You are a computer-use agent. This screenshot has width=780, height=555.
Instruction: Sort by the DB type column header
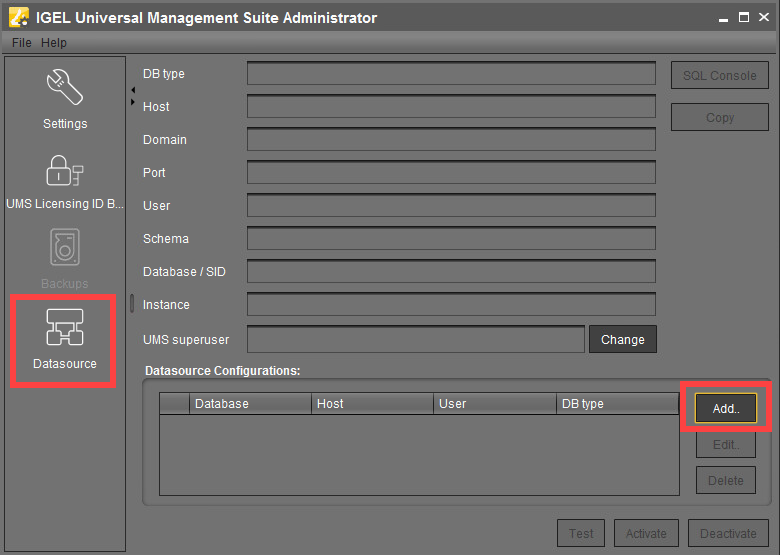[x=617, y=404]
